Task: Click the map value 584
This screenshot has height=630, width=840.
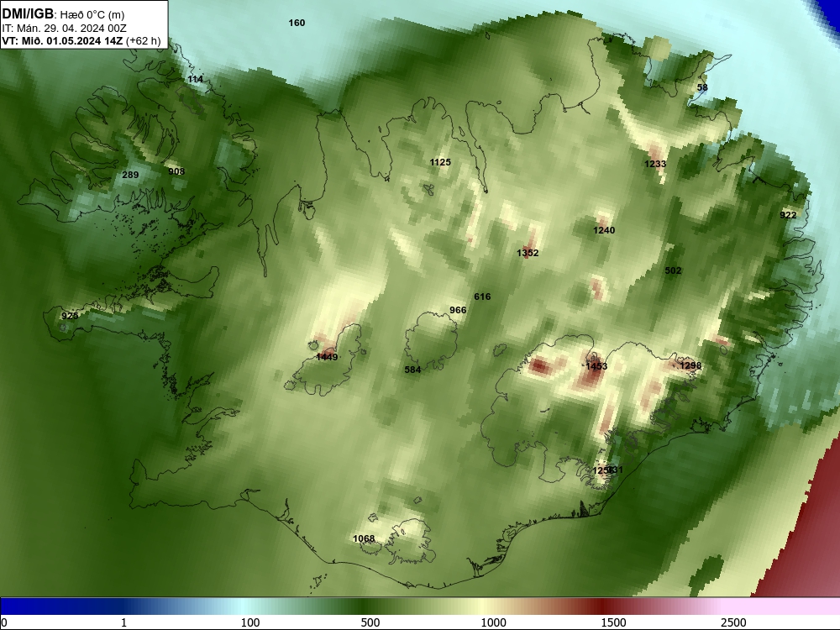Action: 412,369
